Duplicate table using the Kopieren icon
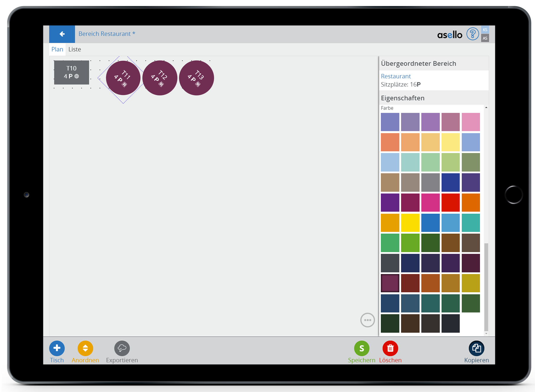Image resolution: width=535 pixels, height=392 pixels. point(476,348)
